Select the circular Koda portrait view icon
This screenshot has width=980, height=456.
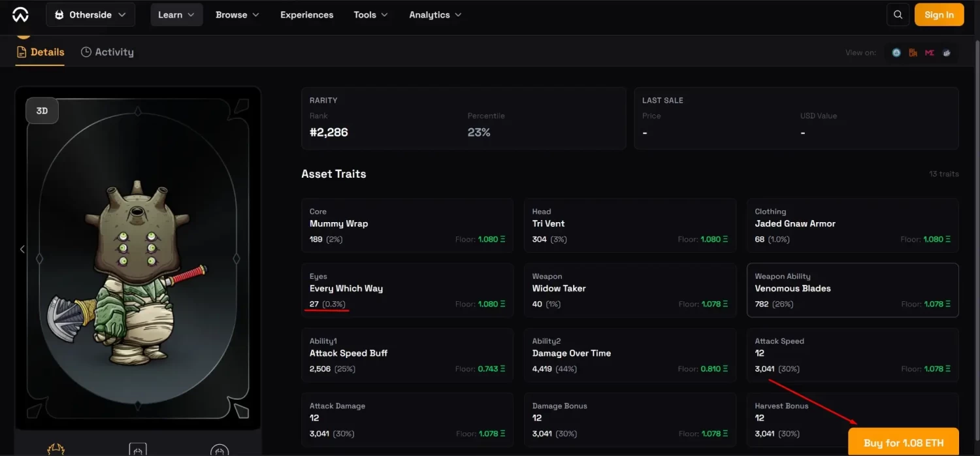(x=220, y=449)
